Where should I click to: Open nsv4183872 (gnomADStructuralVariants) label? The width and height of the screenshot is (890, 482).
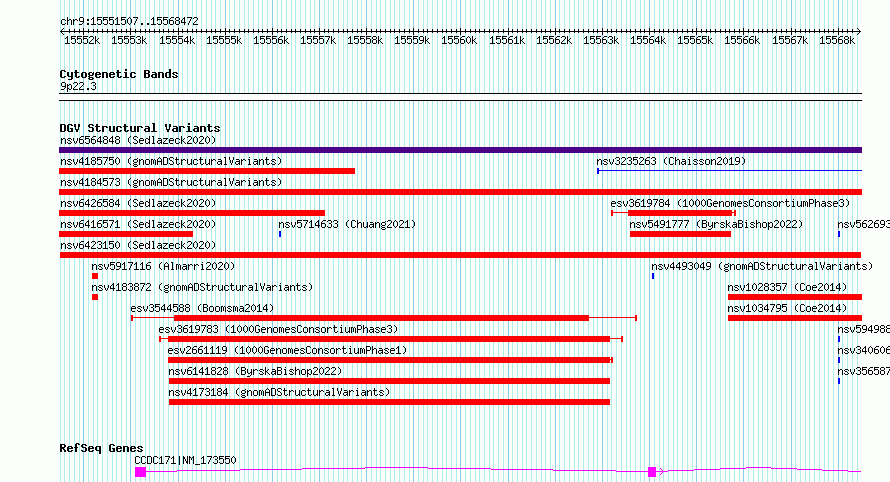tap(202, 287)
